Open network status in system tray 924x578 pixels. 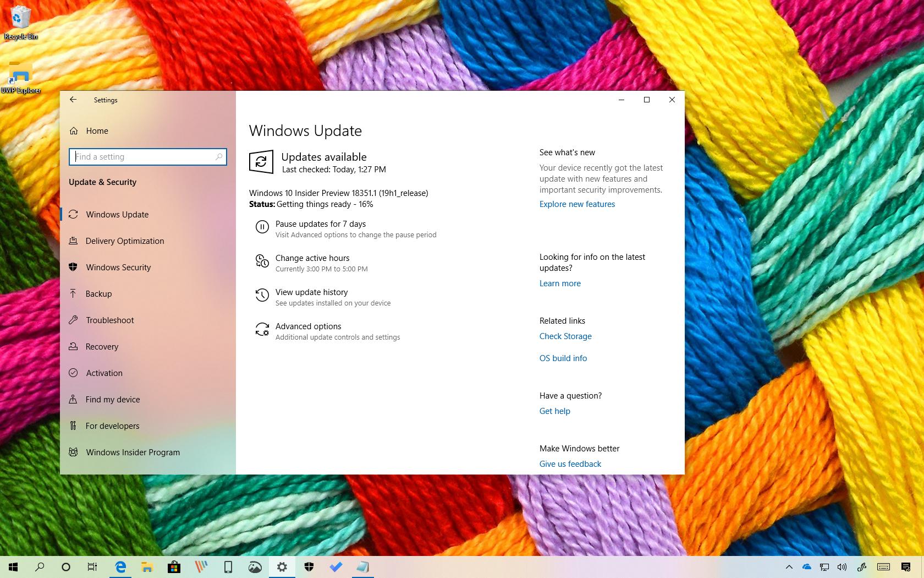[x=824, y=567]
